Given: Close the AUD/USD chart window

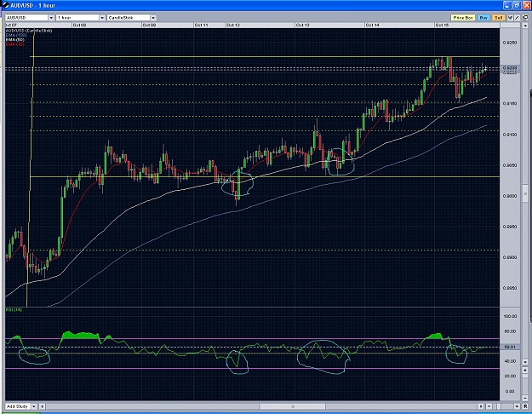Looking at the screenshot, I should pos(527,5).
